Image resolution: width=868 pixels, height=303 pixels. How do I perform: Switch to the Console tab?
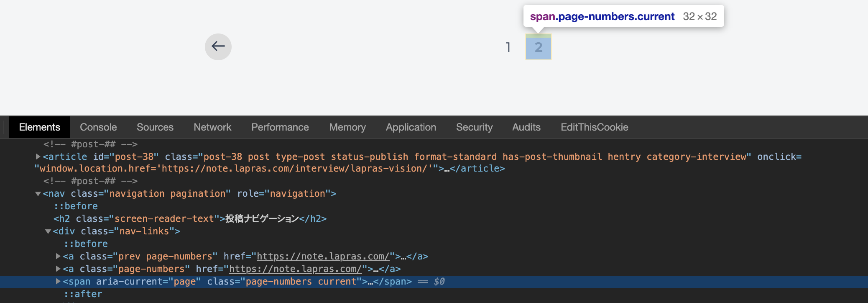pyautogui.click(x=98, y=127)
